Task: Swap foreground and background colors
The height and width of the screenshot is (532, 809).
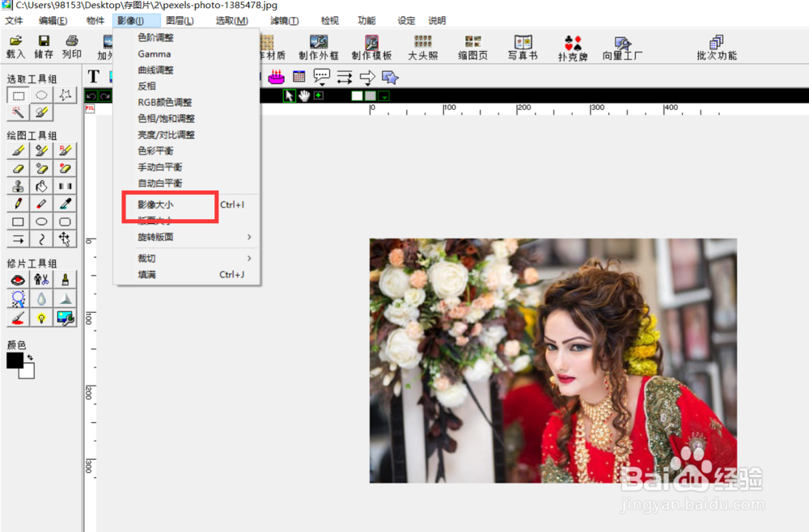Action: (31, 357)
